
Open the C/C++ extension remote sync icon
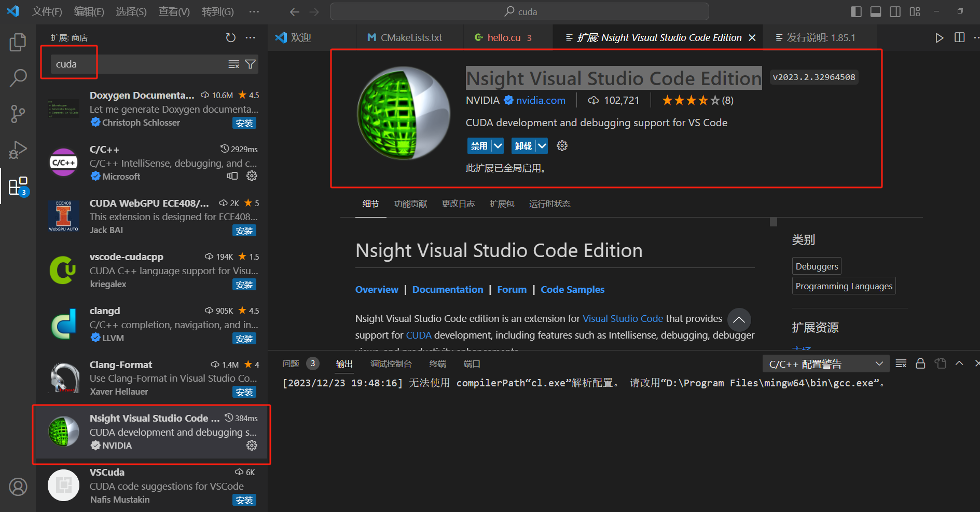pyautogui.click(x=232, y=176)
